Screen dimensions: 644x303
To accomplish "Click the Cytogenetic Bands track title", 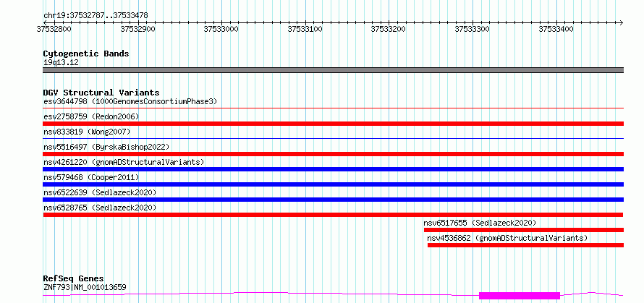I will (86, 54).
